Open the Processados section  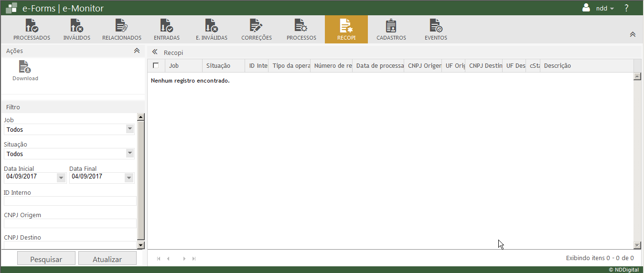pos(32,30)
